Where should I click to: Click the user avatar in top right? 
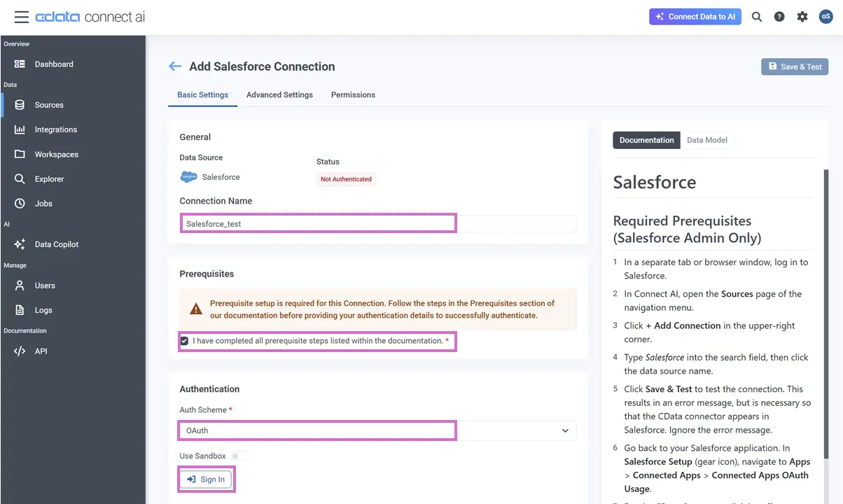coord(825,17)
